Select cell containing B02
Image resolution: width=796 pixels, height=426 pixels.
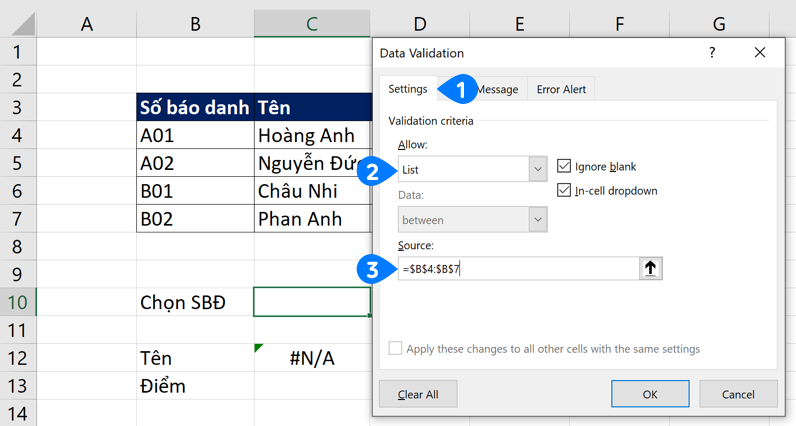(195, 219)
